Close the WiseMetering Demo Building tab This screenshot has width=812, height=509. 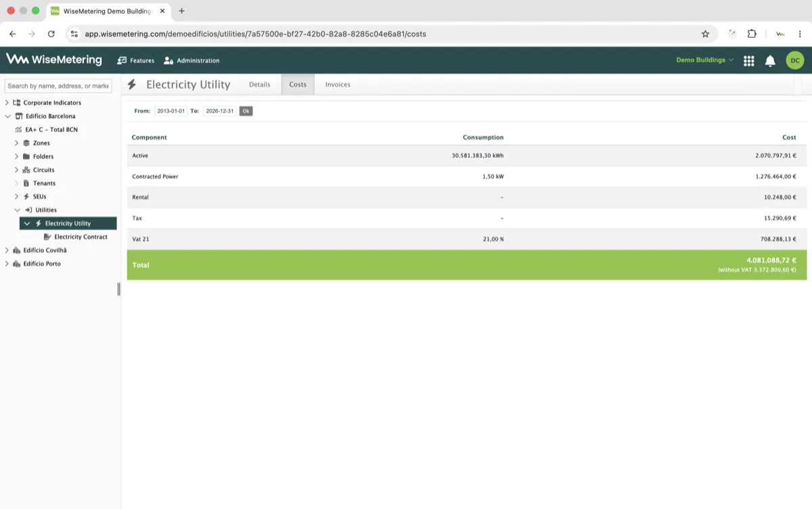pos(162,11)
